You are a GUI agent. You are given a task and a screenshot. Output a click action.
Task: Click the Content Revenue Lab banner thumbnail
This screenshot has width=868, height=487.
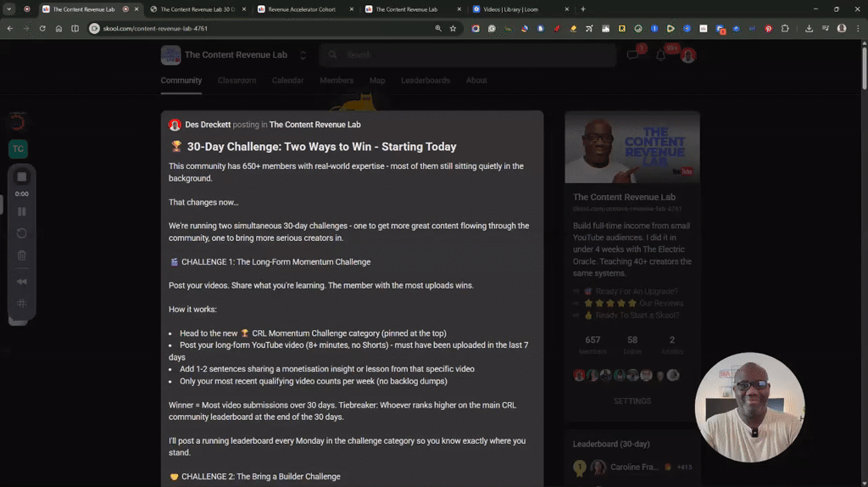(632, 148)
